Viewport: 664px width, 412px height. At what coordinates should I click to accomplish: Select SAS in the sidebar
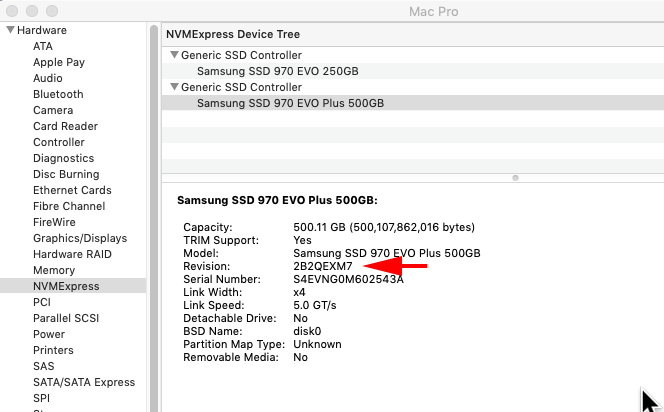(44, 366)
